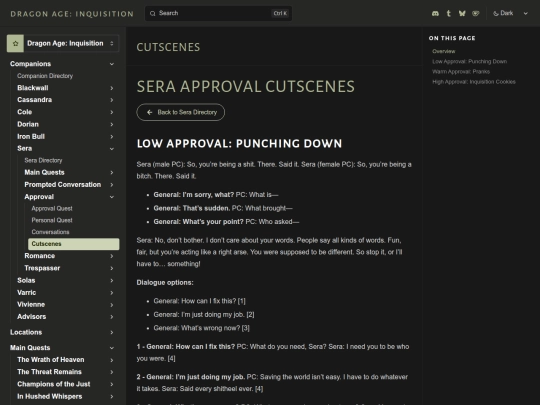Screen dimensions: 540x405
Task: Expand the Varric chevron
Action: coord(112,293)
